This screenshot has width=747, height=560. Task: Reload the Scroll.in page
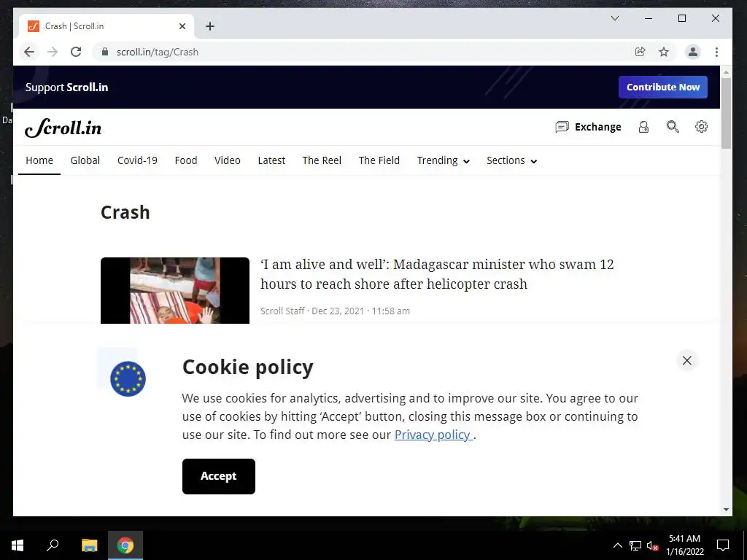[76, 52]
